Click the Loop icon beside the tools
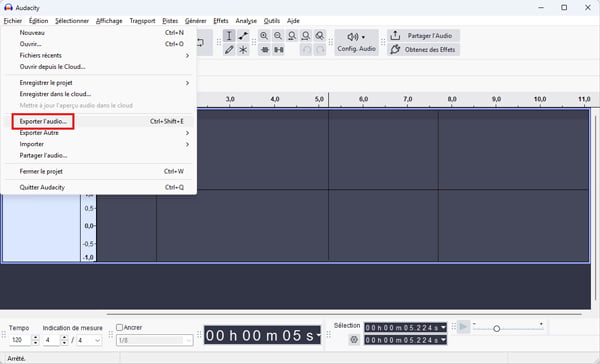600x364 pixels. click(201, 43)
